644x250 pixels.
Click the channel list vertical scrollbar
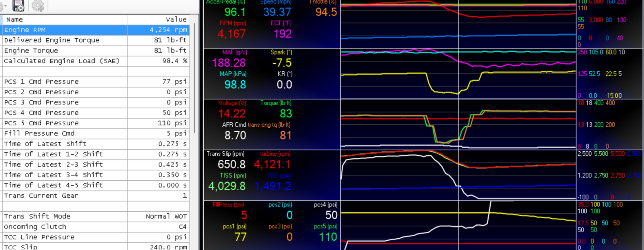point(194,79)
